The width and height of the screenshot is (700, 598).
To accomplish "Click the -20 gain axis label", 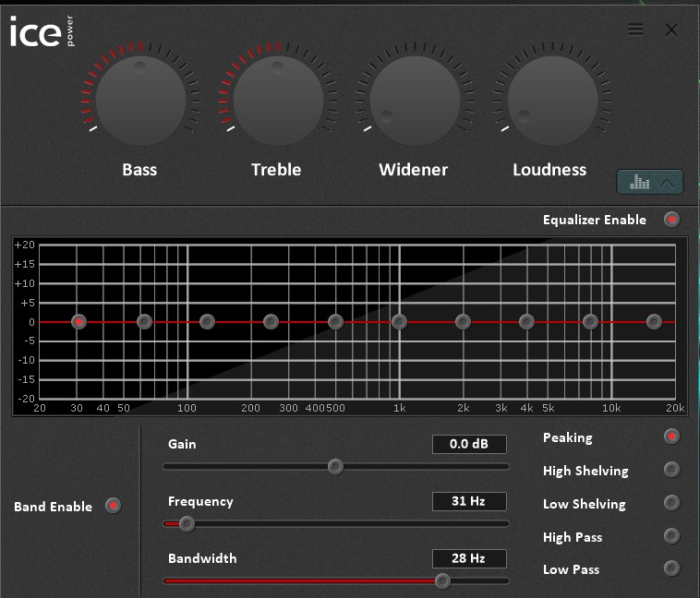I will pyautogui.click(x=26, y=399).
